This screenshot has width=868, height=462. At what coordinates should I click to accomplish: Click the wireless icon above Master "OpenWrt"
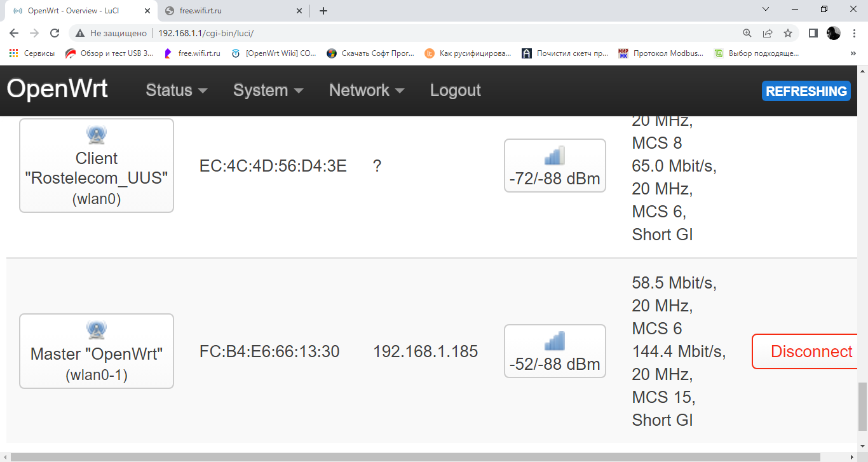click(97, 329)
